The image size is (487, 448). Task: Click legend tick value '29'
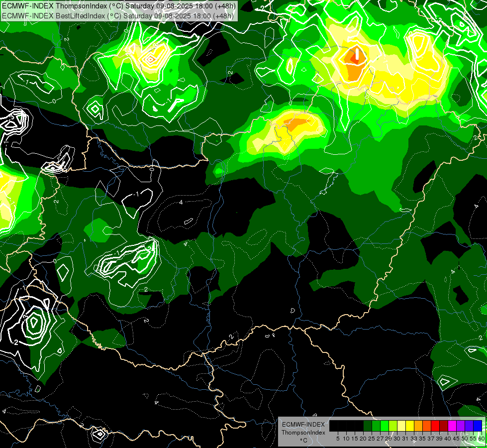click(389, 439)
